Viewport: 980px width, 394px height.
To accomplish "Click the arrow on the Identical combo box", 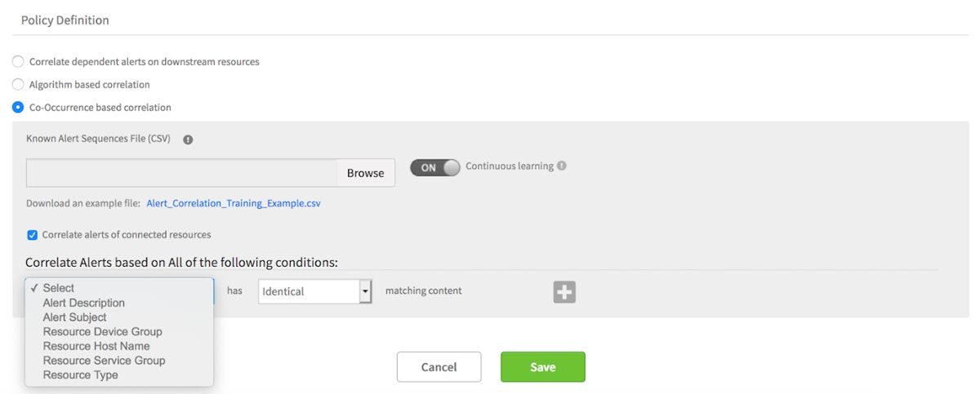I will coord(366,291).
